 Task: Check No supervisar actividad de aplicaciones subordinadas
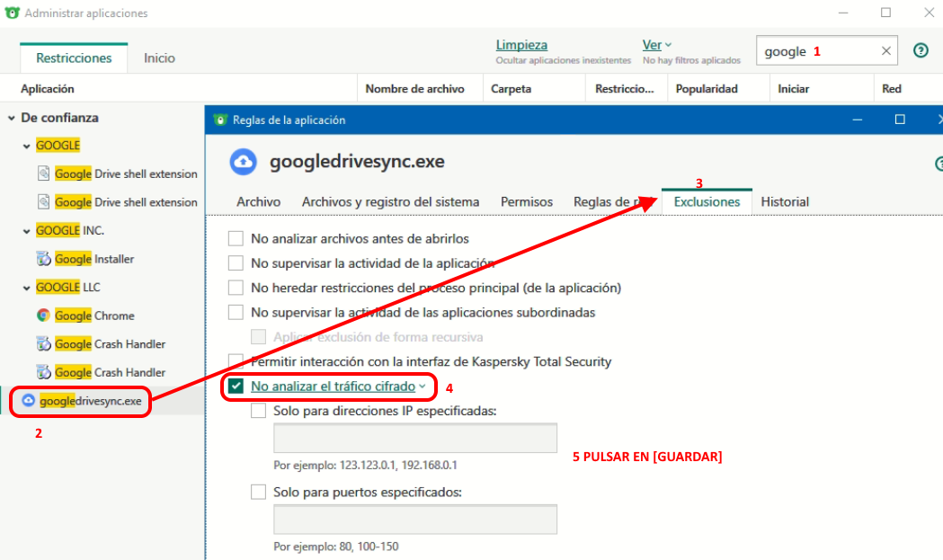236,312
